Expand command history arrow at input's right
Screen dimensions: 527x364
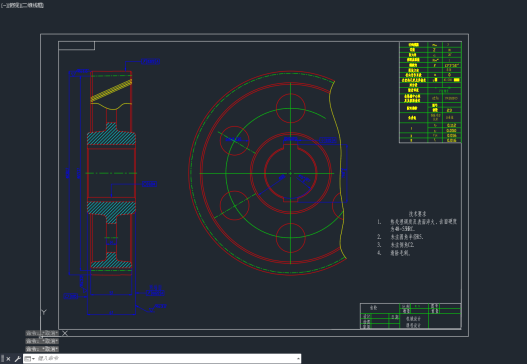click(x=298, y=359)
